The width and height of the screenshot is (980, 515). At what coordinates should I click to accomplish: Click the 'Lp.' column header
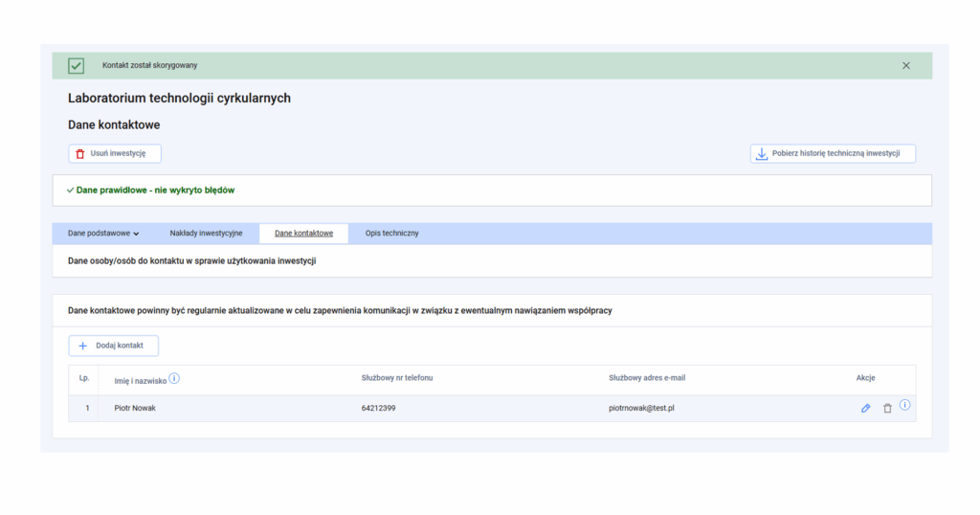pyautogui.click(x=84, y=378)
